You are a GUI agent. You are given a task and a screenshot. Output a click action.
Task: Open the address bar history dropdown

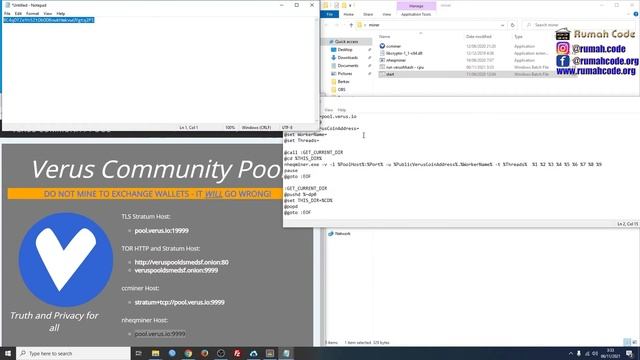coord(502,25)
